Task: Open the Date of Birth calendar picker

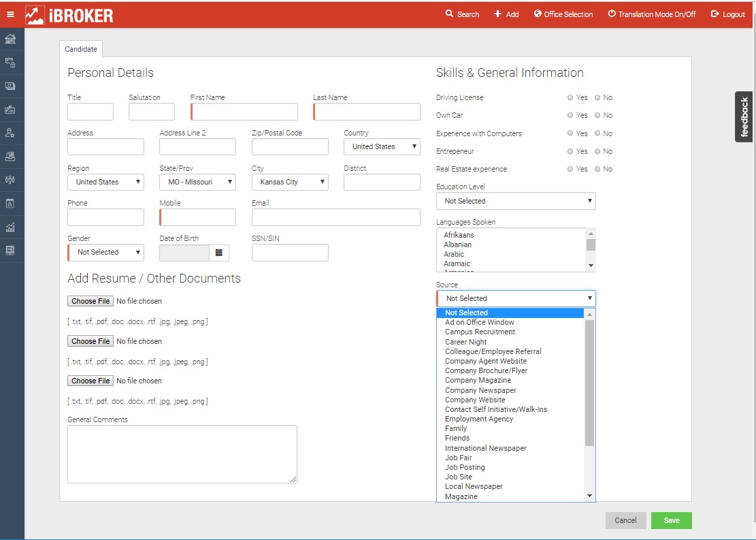Action: (x=219, y=253)
